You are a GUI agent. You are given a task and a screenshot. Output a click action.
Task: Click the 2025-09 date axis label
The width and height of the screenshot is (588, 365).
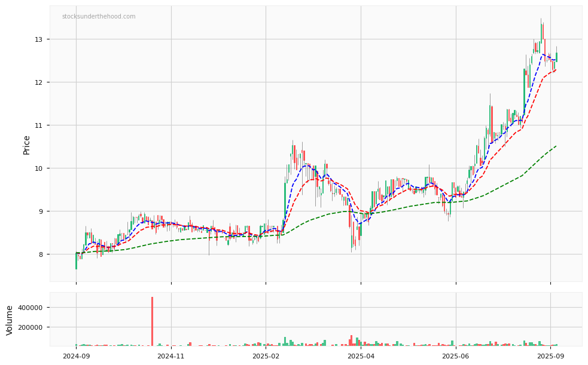pyautogui.click(x=550, y=357)
